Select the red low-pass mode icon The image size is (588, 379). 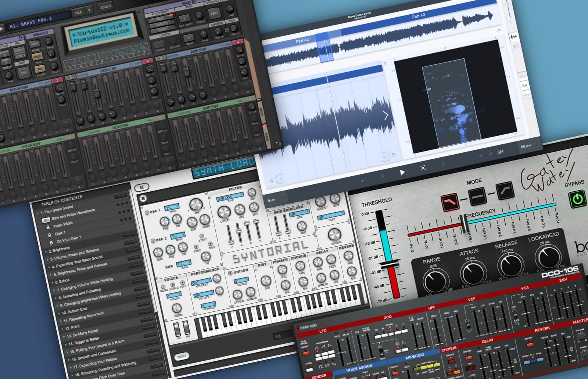click(449, 202)
